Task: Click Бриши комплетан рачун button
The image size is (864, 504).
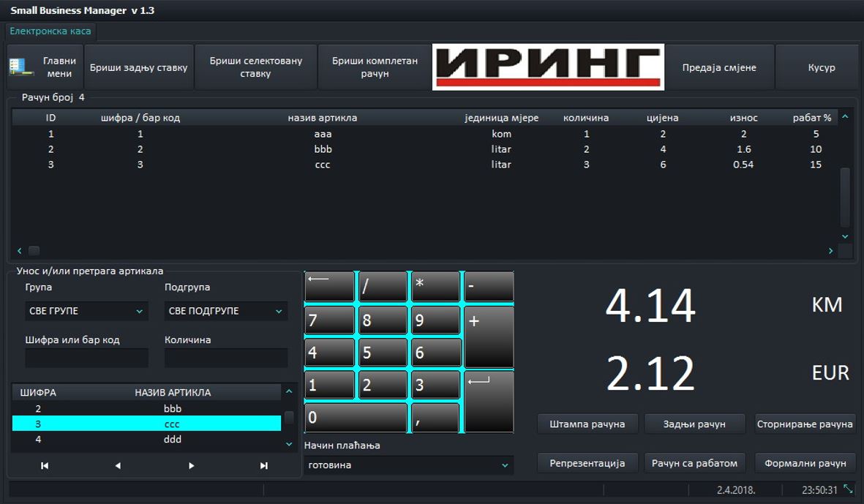Action: (x=375, y=67)
